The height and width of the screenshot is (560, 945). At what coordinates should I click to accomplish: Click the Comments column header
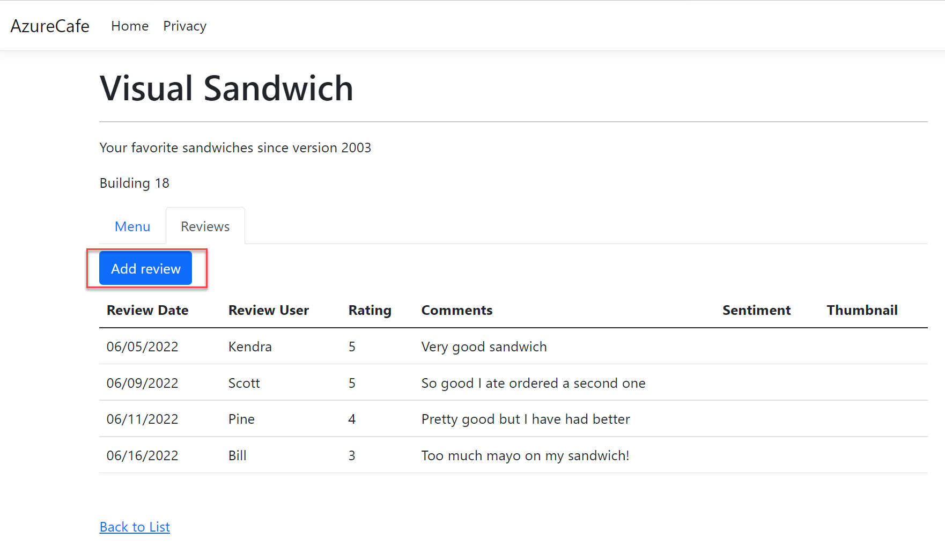click(x=456, y=310)
